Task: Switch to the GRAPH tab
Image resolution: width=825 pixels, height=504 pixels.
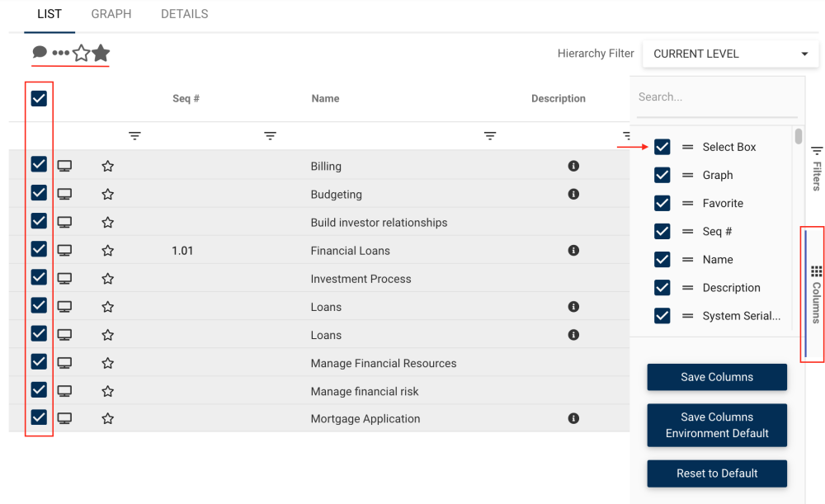Action: [x=111, y=14]
